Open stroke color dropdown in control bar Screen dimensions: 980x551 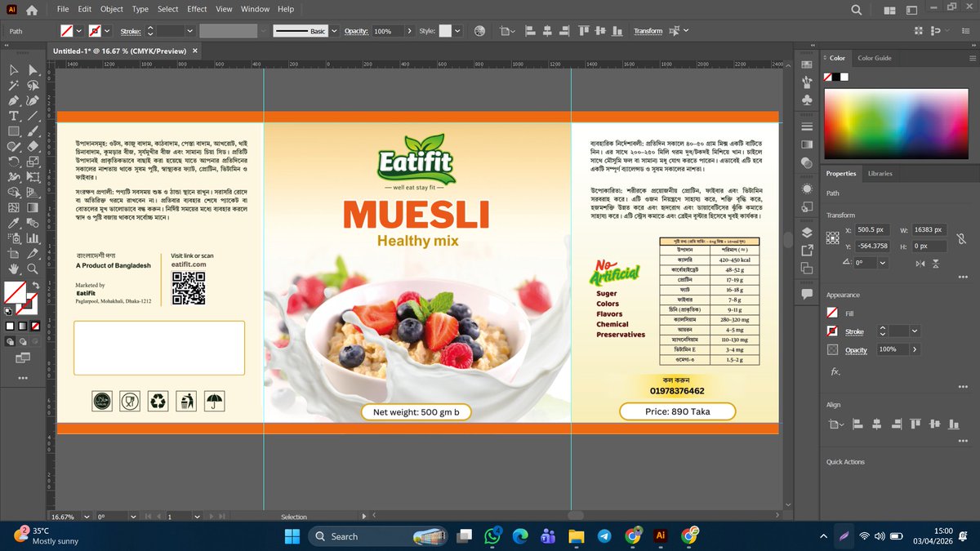[108, 31]
